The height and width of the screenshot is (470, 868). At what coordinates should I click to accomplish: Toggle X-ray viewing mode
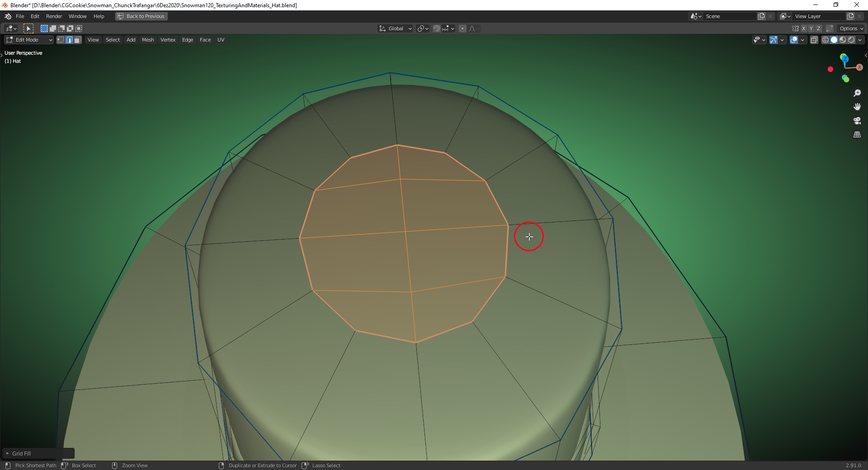(x=814, y=40)
